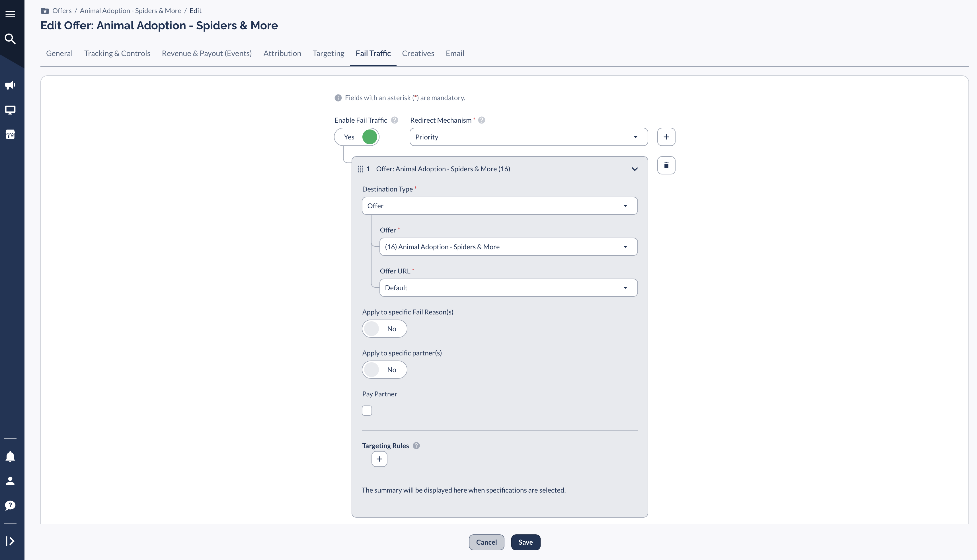Click help icon beside Enable Fail Traffic
This screenshot has height=560, width=977.
point(395,120)
